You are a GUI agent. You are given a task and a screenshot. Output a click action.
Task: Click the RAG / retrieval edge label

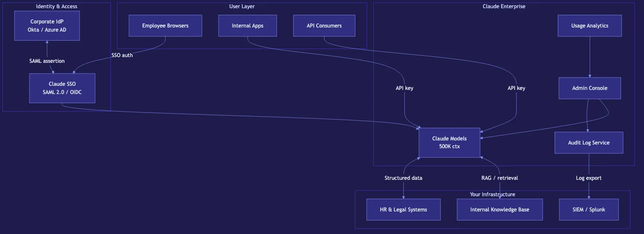(x=499, y=178)
